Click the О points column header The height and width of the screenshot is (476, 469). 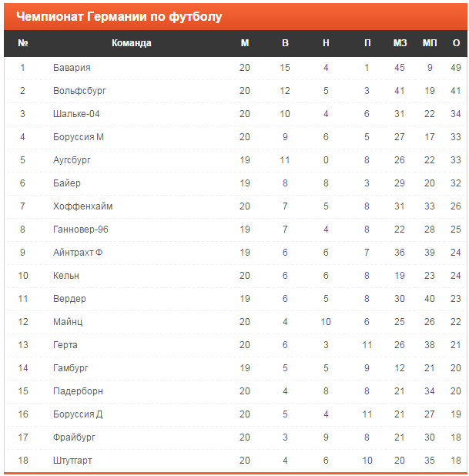pos(456,43)
